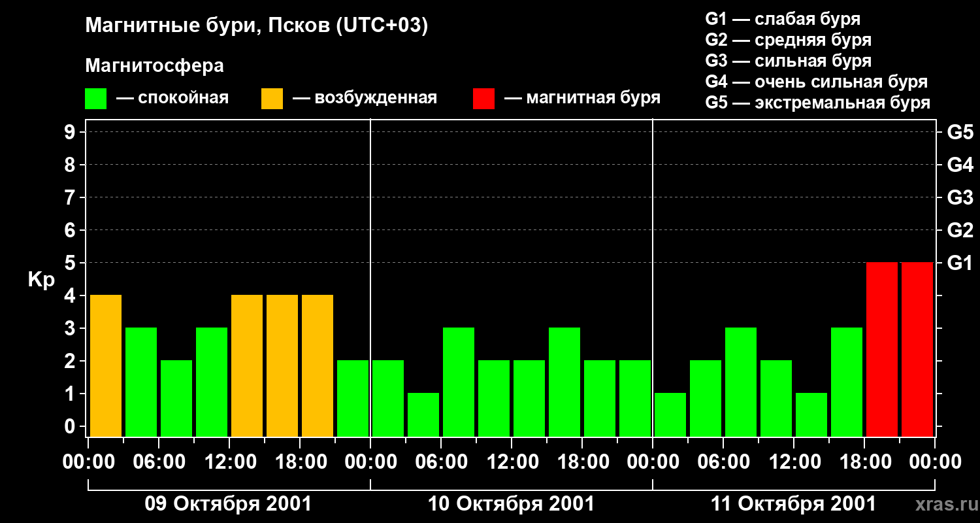Click the '11 Октября 2001' date label
Image resolution: width=980 pixels, height=523 pixels.
[x=793, y=504]
